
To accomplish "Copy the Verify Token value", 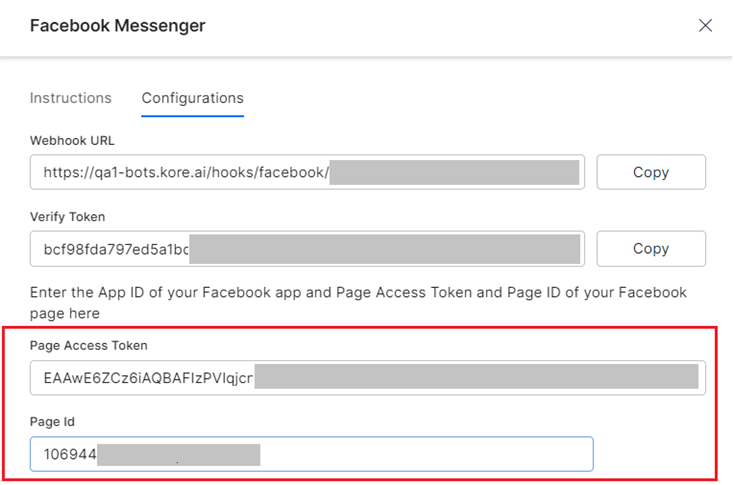I will click(x=651, y=248).
